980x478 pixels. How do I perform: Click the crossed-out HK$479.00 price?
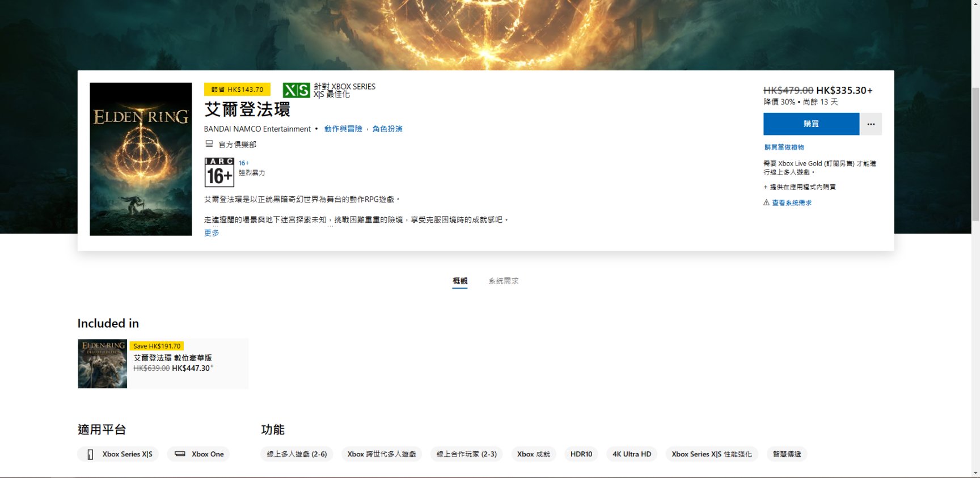tap(788, 90)
